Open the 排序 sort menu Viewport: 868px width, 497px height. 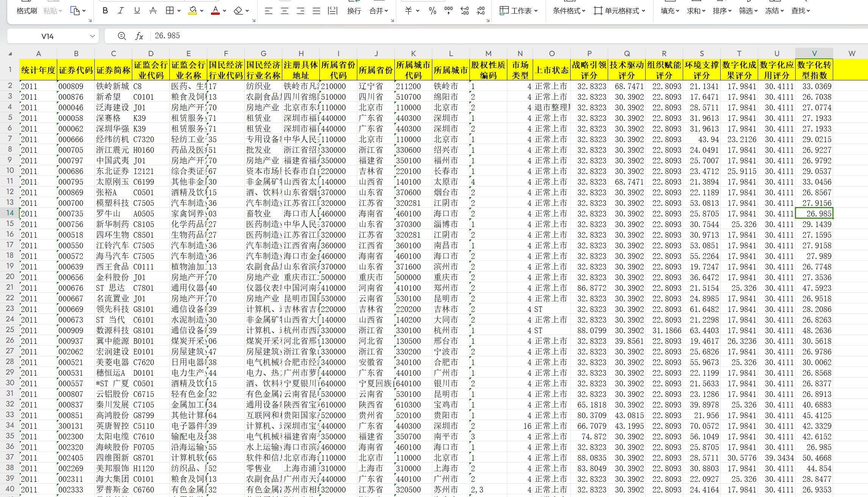[x=722, y=11]
